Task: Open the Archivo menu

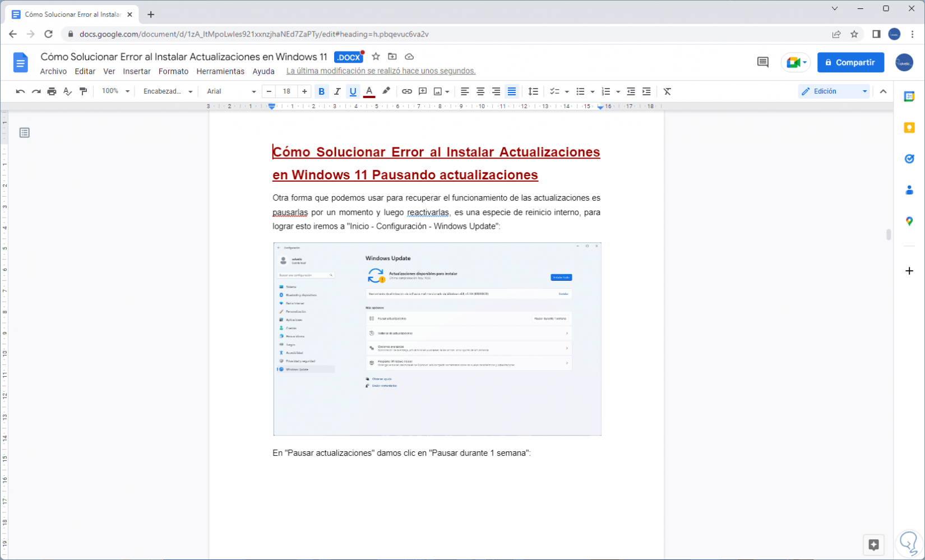Action: click(x=53, y=71)
